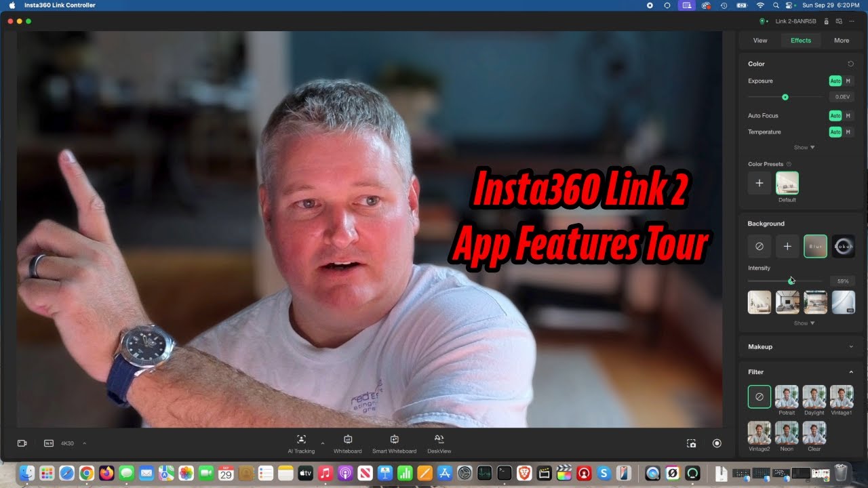
Task: Click the screen icon in the app title bar
Action: (x=838, y=21)
